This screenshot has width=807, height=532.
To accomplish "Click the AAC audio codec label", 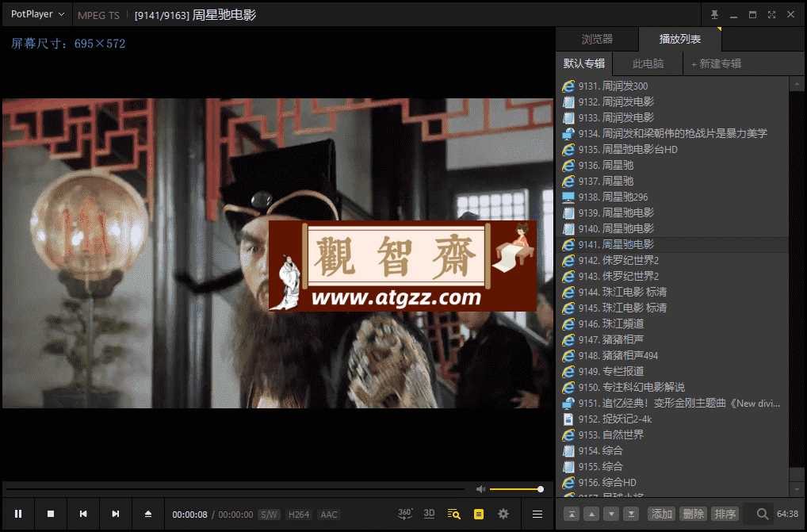I will click(x=329, y=515).
